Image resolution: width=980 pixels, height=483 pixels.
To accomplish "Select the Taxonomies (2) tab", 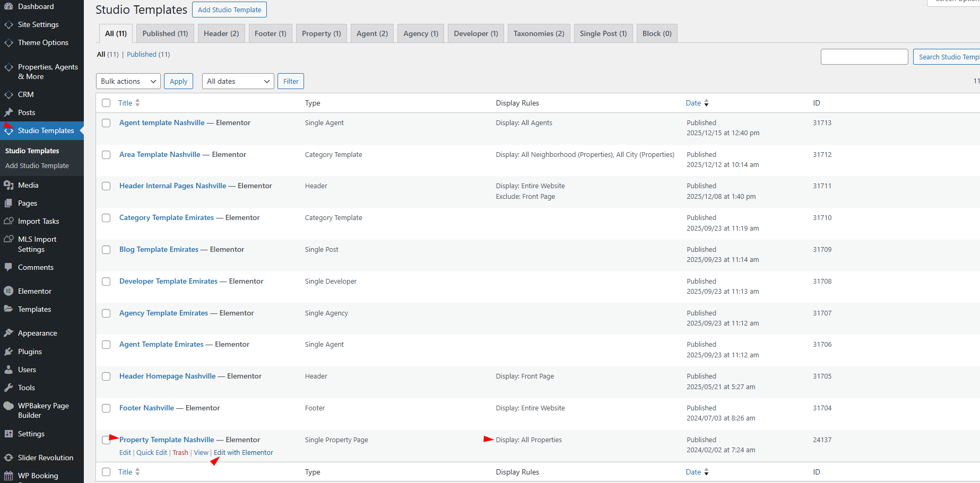I will 539,33.
